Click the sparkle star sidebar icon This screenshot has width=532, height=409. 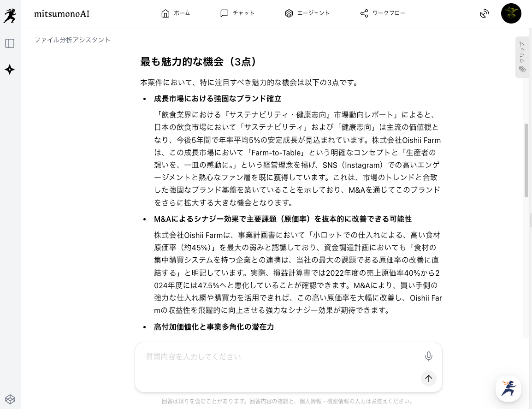pos(10,70)
